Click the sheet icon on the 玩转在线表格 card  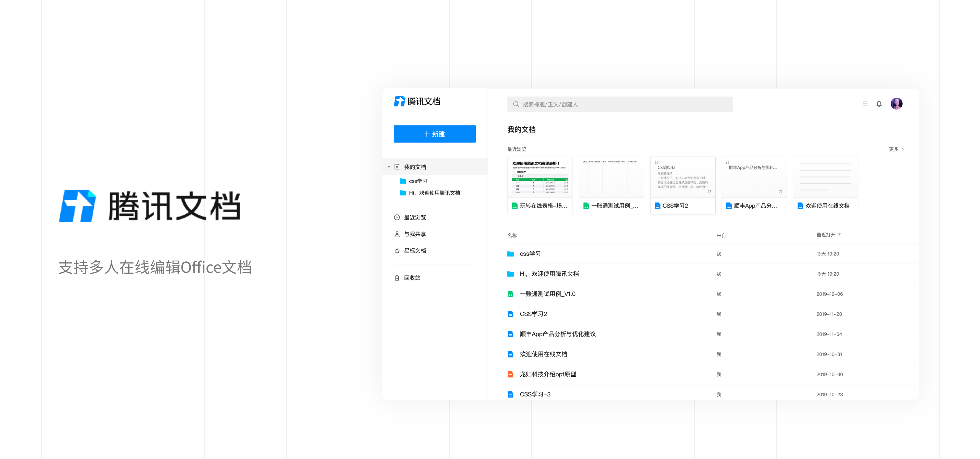point(515,206)
